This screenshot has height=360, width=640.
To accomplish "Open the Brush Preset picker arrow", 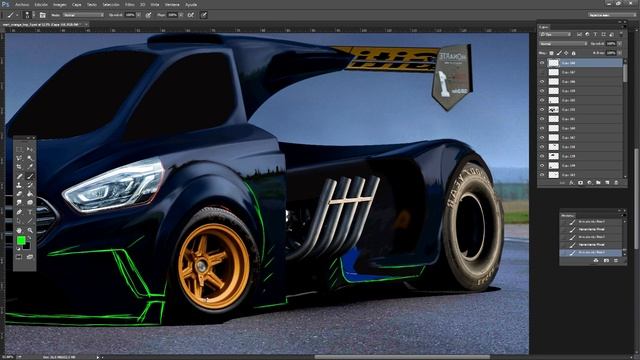I will coord(34,15).
